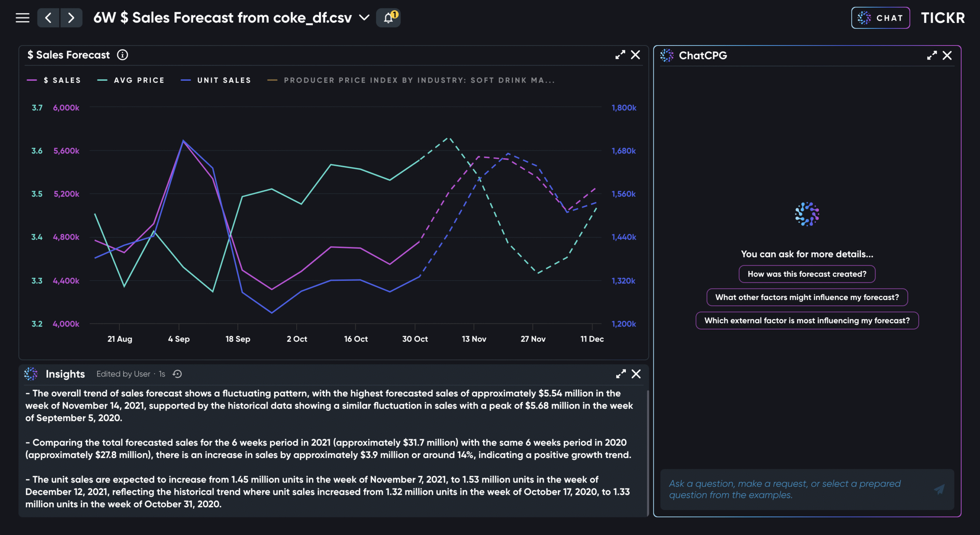This screenshot has height=535, width=980.
Task: Open the CHAT button in header
Action: pos(880,18)
